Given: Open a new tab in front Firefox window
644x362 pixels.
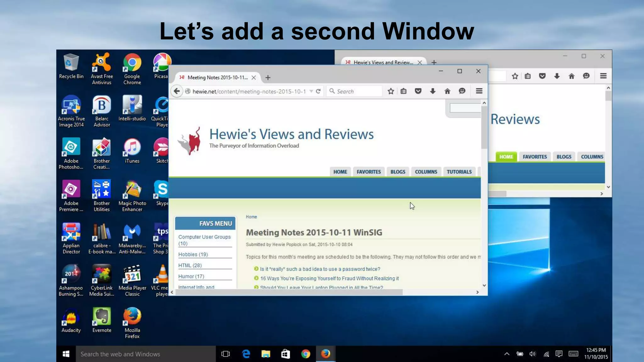Looking at the screenshot, I should pyautogui.click(x=268, y=78).
